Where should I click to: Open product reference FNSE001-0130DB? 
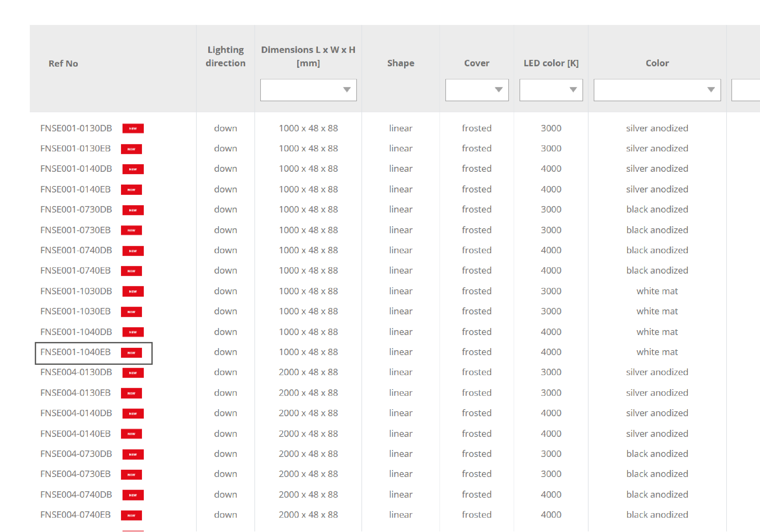(x=76, y=128)
